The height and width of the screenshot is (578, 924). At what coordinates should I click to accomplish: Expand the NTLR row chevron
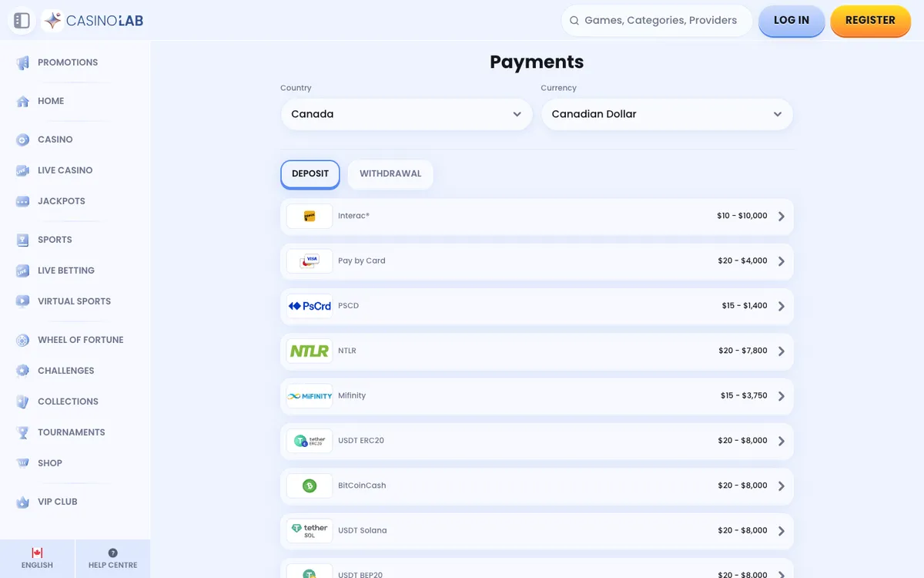(782, 351)
